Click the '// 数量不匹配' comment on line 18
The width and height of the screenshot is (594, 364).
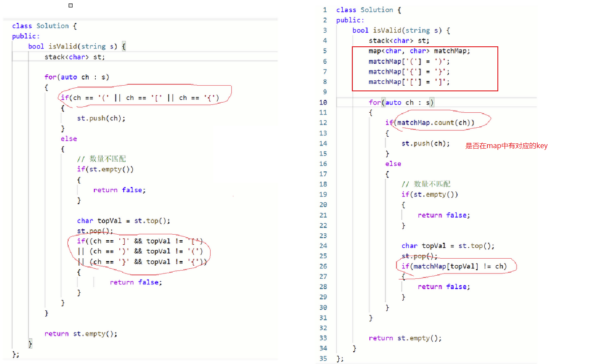pos(426,184)
